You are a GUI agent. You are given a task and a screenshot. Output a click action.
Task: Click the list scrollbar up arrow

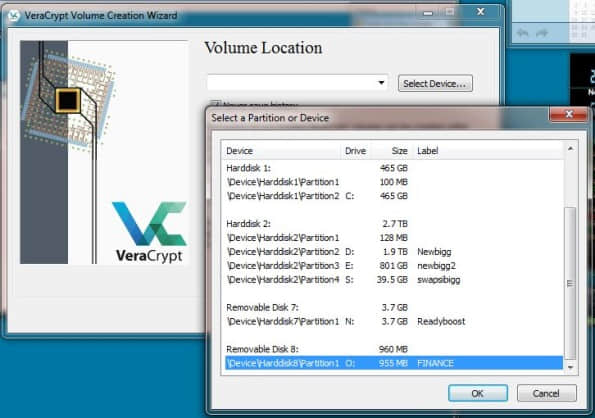(x=570, y=149)
